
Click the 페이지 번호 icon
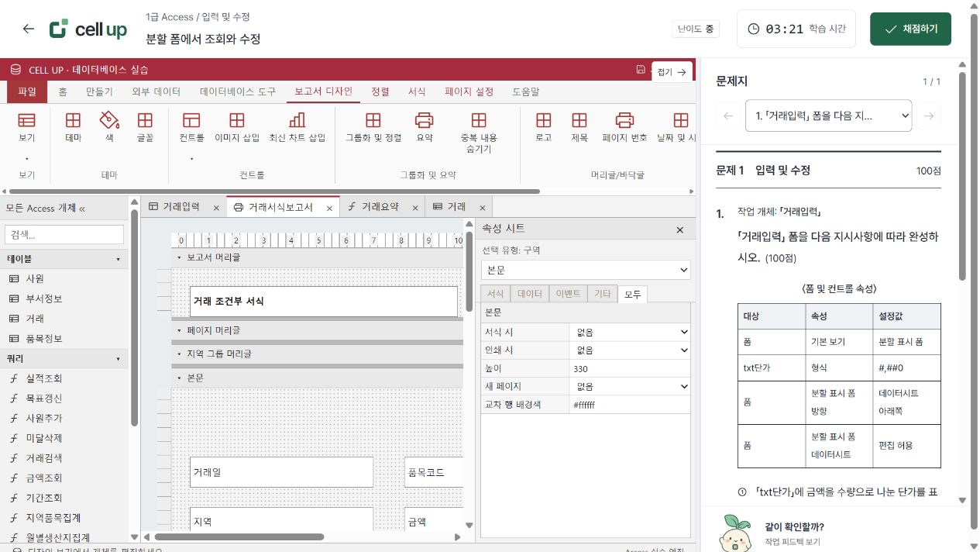click(x=624, y=120)
